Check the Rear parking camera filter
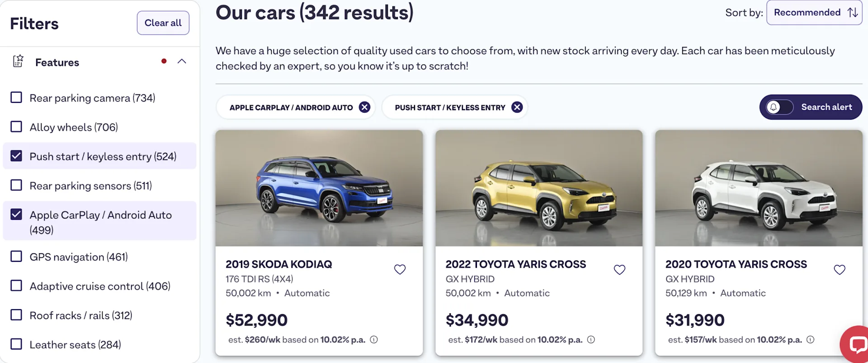This screenshot has height=363, width=868. tap(16, 98)
